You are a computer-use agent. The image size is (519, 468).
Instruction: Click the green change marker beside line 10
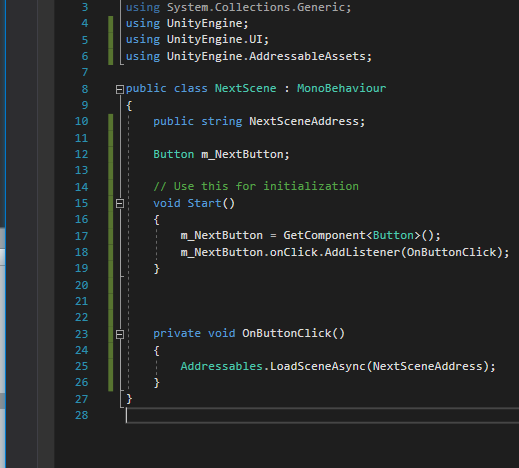click(x=111, y=121)
